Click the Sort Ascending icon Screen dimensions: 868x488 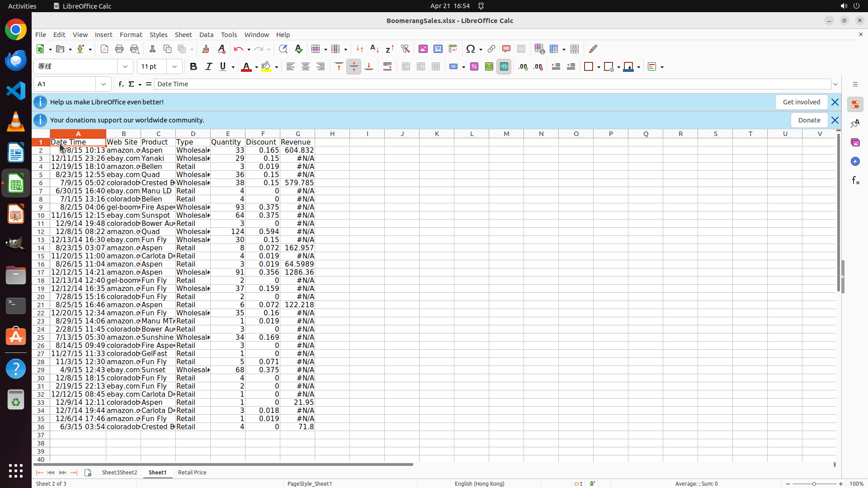(374, 49)
